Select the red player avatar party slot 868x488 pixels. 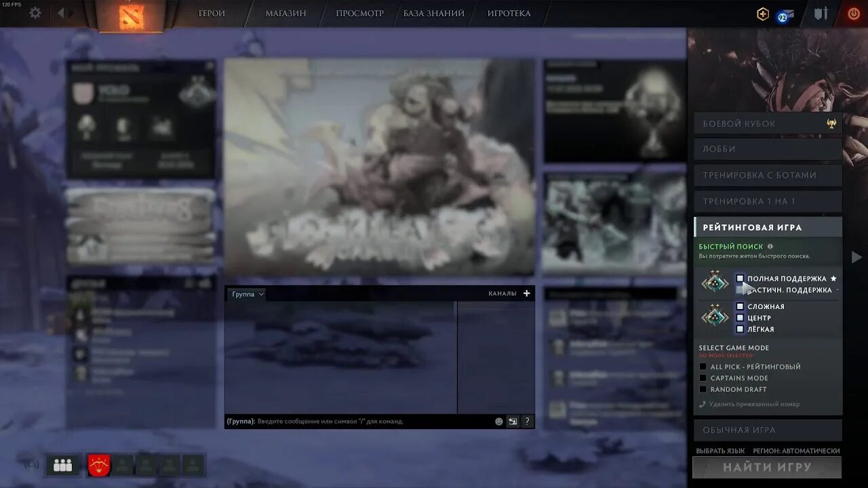[98, 465]
